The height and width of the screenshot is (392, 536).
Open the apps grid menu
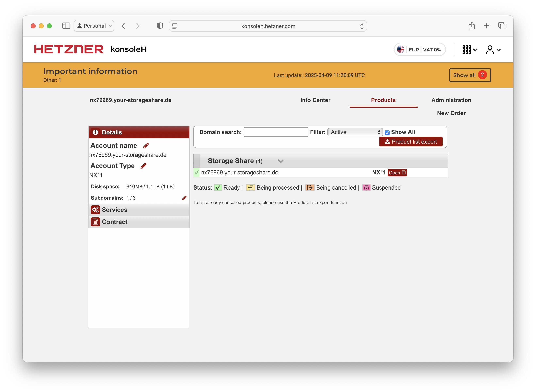470,50
